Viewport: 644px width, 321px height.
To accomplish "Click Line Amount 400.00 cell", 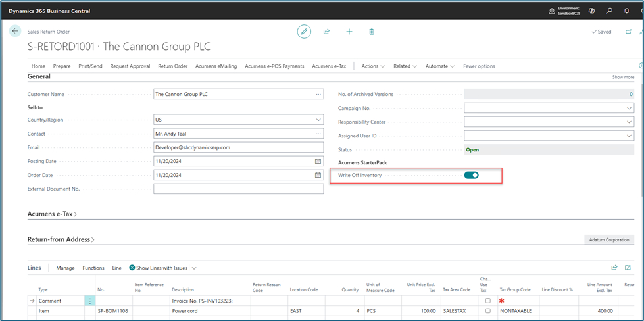I will pyautogui.click(x=598, y=311).
